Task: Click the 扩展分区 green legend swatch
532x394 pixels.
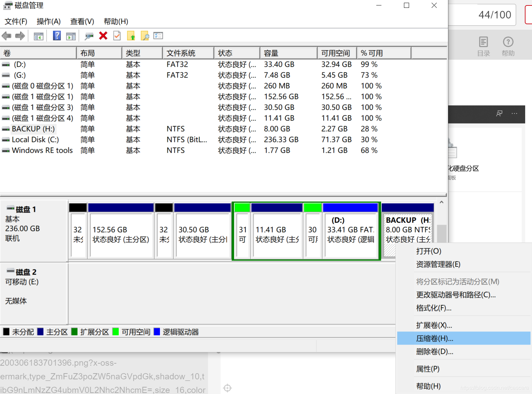Action: 74,332
